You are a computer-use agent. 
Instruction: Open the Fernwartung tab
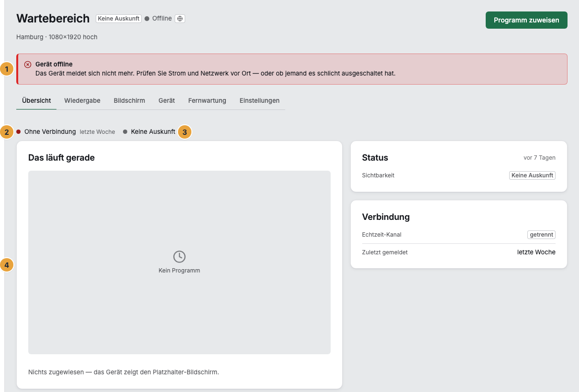207,100
